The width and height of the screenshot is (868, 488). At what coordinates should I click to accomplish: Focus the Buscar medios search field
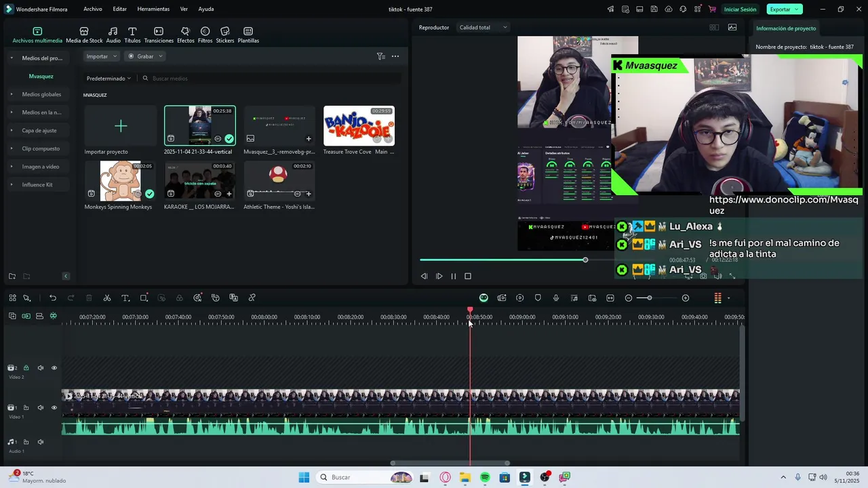271,79
